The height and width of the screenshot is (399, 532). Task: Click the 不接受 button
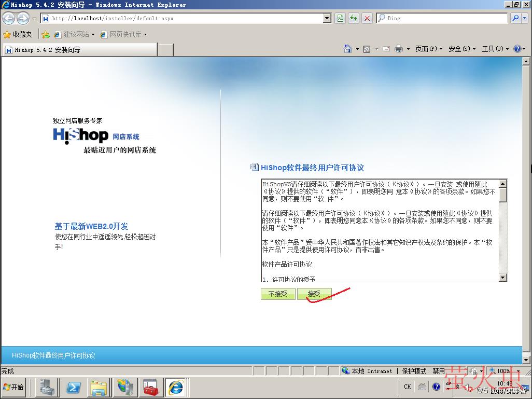coord(278,294)
